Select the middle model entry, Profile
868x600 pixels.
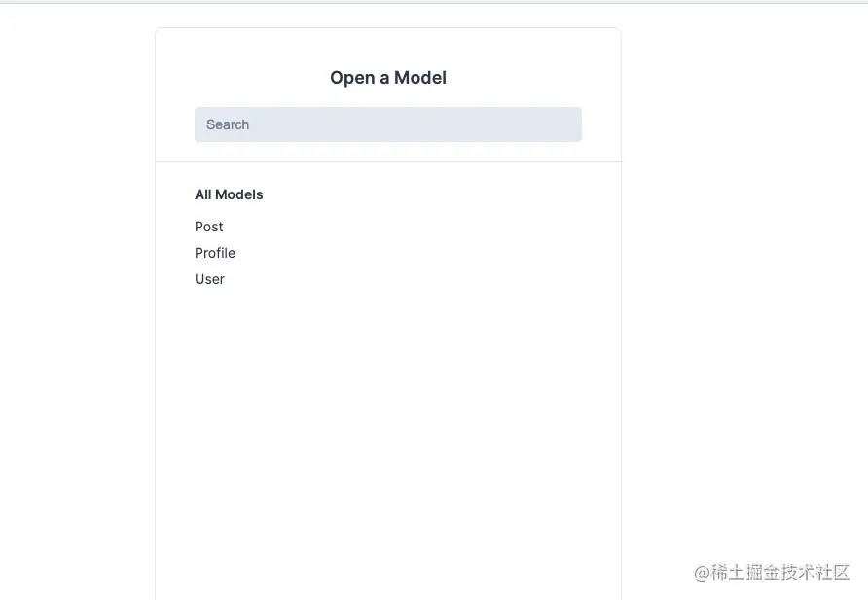pyautogui.click(x=215, y=253)
